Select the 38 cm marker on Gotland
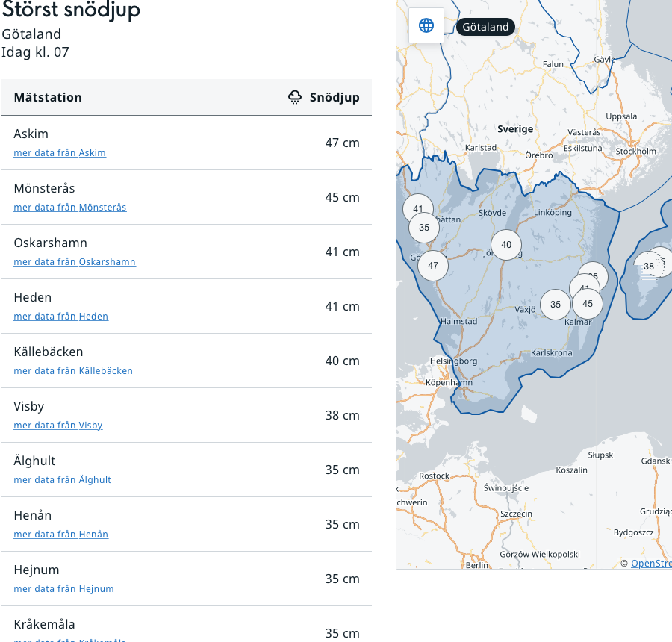672x642 pixels. [x=648, y=267]
